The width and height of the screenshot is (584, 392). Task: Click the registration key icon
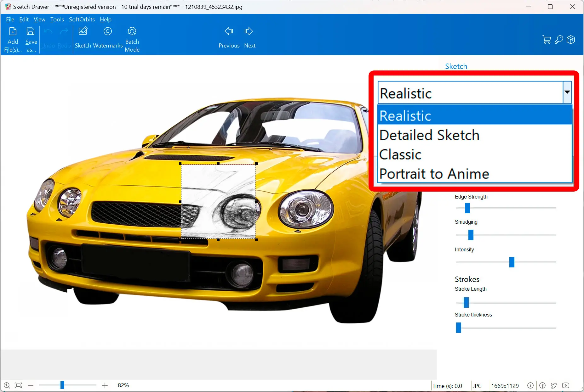[559, 40]
